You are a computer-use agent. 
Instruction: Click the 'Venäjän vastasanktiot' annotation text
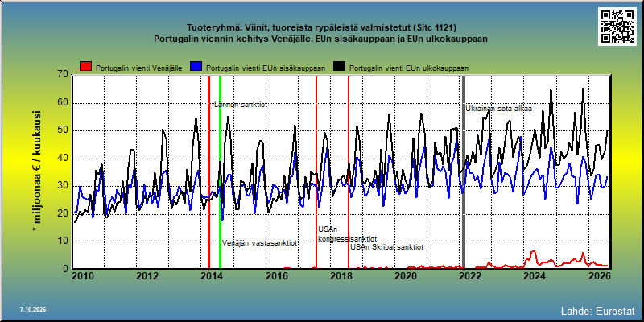pos(259,243)
